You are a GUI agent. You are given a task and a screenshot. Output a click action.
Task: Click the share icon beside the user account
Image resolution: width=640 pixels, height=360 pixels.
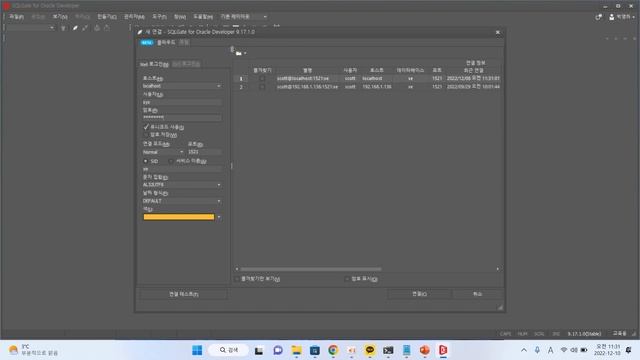coord(598,17)
